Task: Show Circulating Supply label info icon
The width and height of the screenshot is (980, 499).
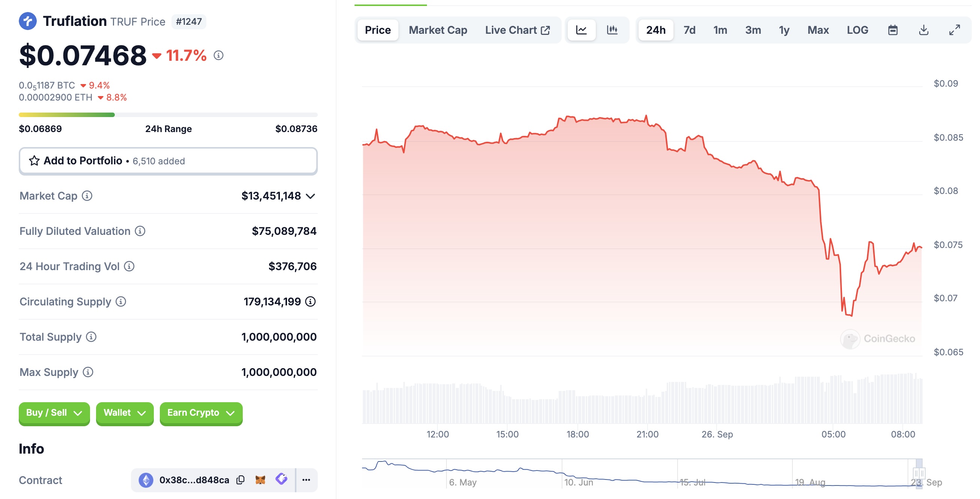Action: pos(121,302)
